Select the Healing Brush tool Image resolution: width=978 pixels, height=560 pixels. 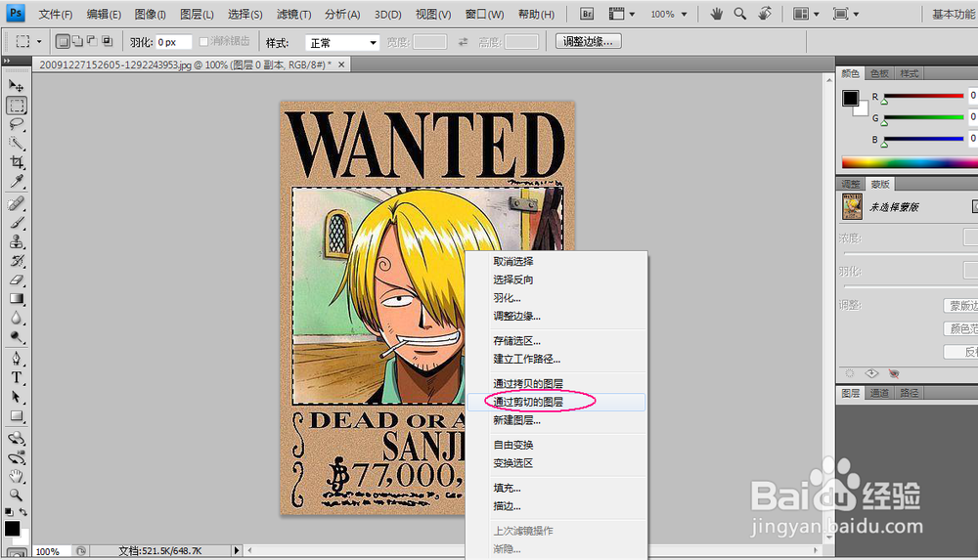(17, 204)
